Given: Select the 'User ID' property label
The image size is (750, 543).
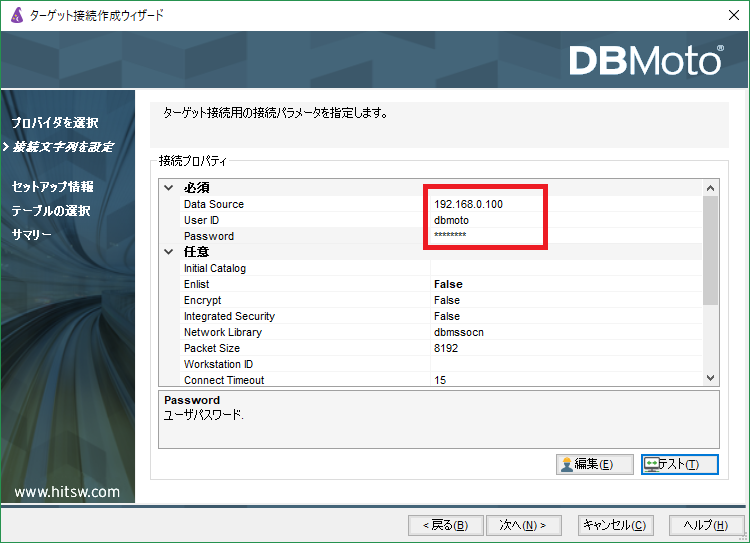Looking at the screenshot, I should coord(201,220).
